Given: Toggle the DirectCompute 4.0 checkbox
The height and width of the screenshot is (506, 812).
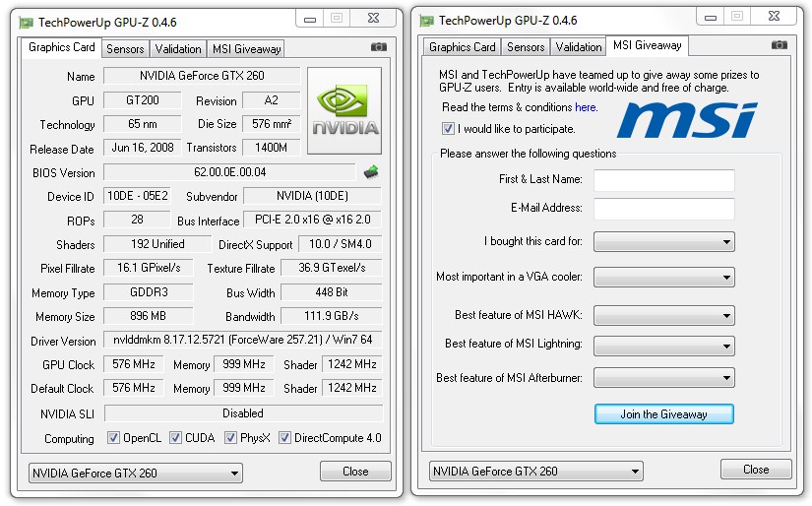Looking at the screenshot, I should coord(284,438).
